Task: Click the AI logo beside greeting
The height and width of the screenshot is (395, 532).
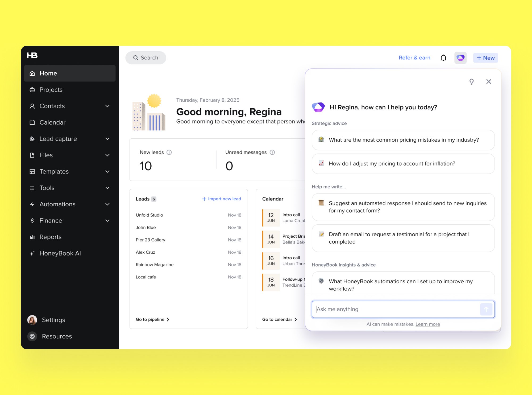Action: tap(318, 107)
